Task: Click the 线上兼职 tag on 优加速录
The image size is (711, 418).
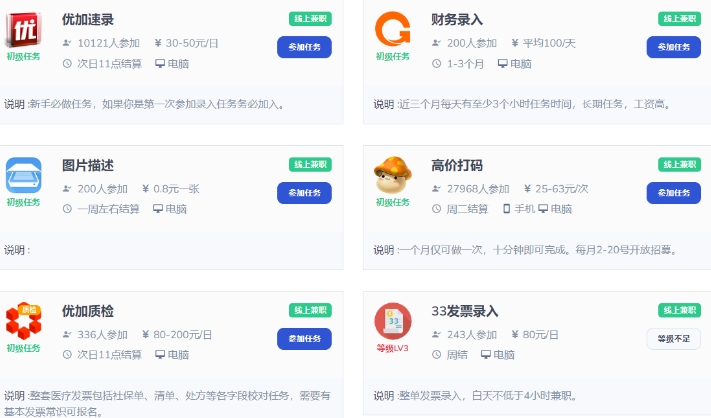Action: coord(311,19)
